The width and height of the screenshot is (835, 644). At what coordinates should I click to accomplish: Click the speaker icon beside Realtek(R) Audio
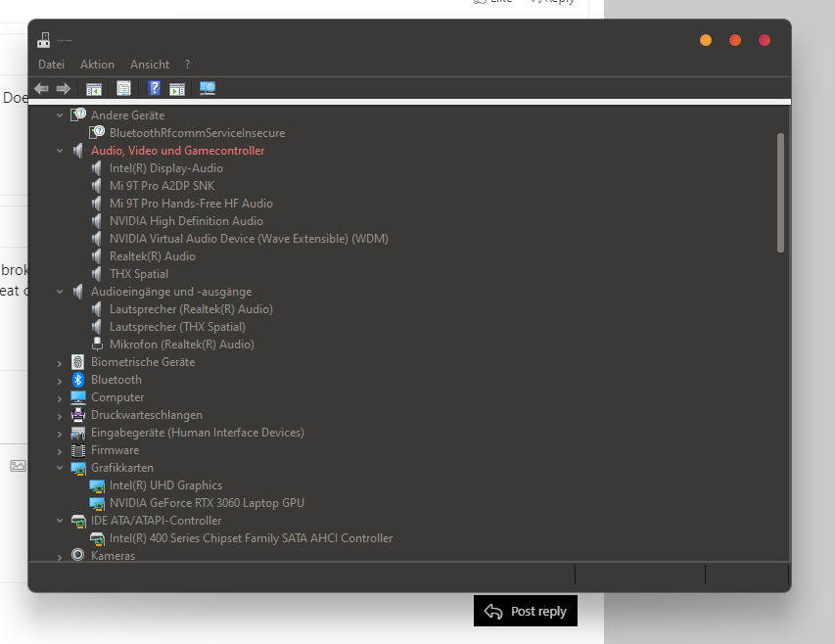coord(96,256)
